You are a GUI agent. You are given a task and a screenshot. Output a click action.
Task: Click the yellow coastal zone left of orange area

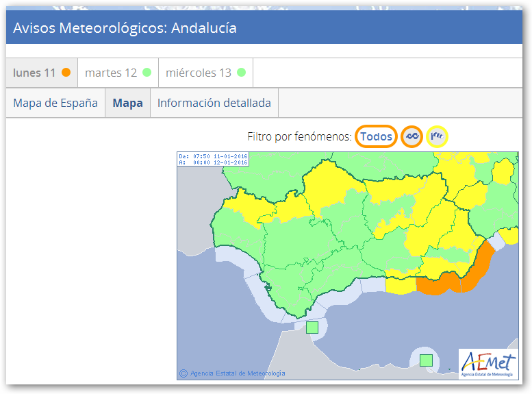pyautogui.click(x=400, y=283)
